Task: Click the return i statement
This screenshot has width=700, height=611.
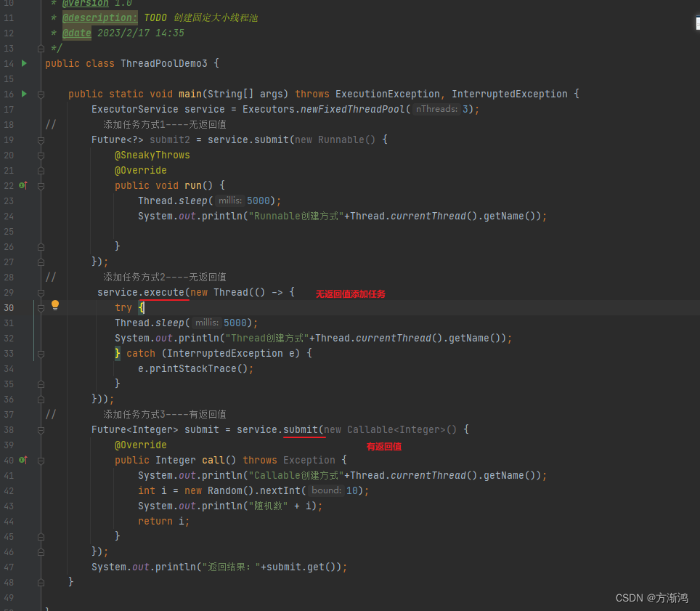Action: (x=163, y=521)
